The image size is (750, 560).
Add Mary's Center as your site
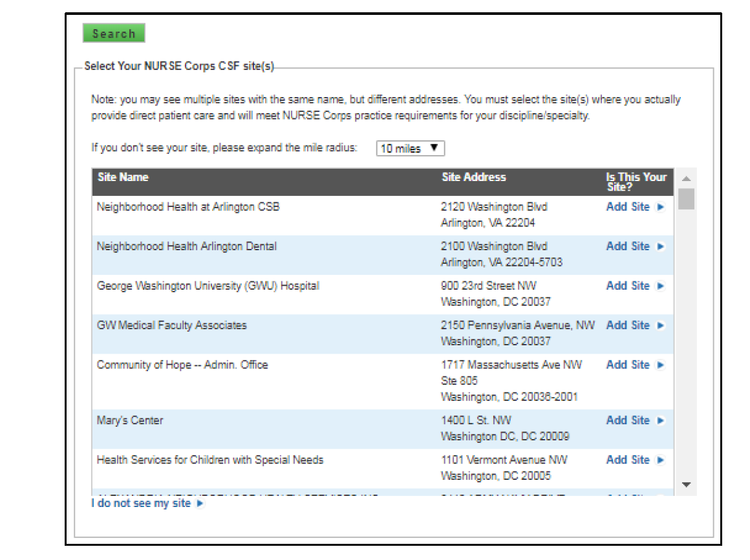(628, 421)
